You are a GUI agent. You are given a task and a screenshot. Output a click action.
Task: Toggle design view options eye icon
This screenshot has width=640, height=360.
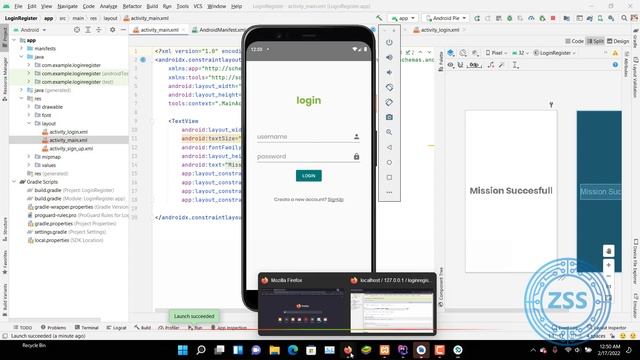coord(451,65)
